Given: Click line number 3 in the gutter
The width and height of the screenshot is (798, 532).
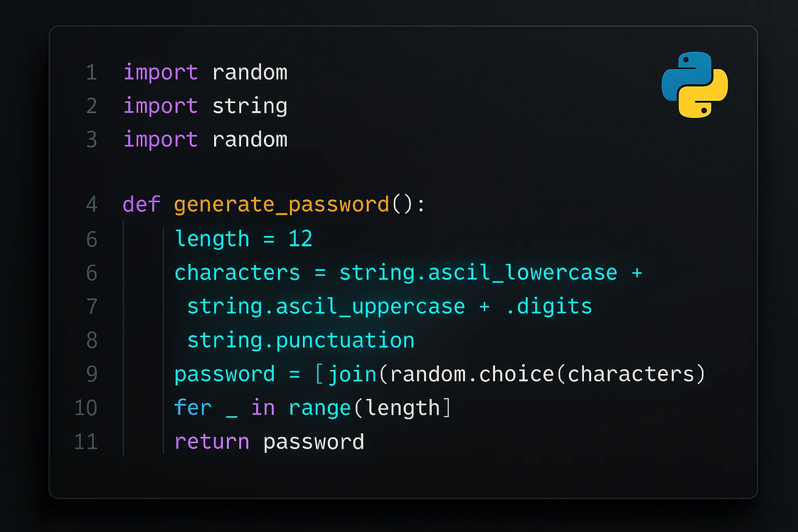Looking at the screenshot, I should tap(91, 139).
